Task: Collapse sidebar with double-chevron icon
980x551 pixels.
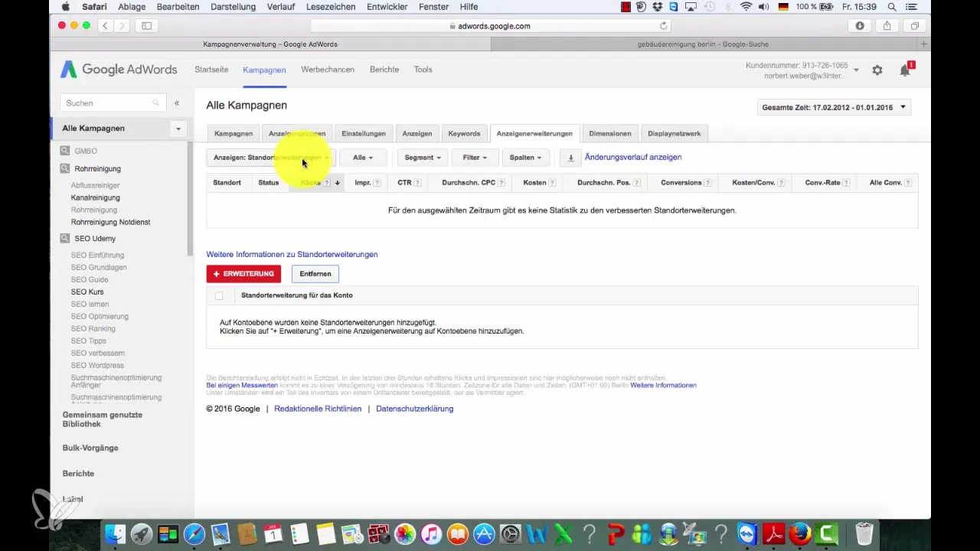Action: click(177, 103)
